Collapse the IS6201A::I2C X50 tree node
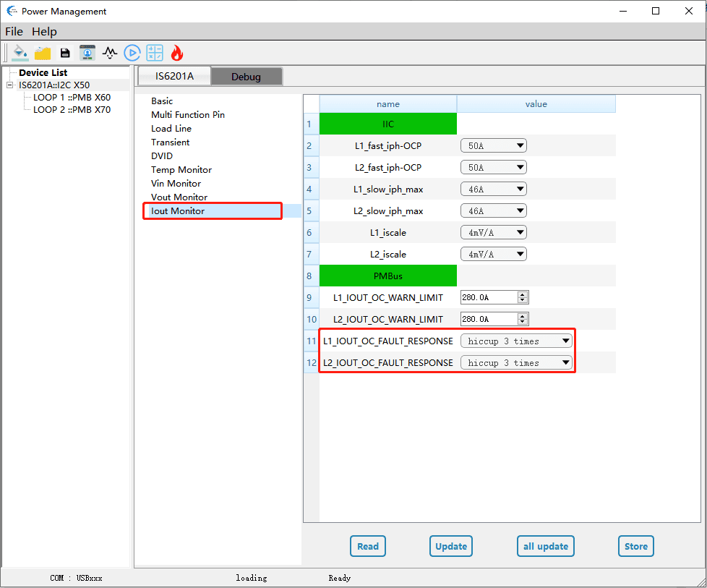Screen dimensions: 707x588 pos(9,85)
